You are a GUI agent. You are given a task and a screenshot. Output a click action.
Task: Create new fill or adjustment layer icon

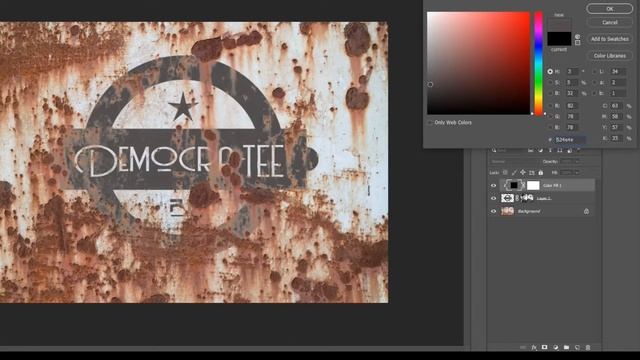pyautogui.click(x=556, y=347)
